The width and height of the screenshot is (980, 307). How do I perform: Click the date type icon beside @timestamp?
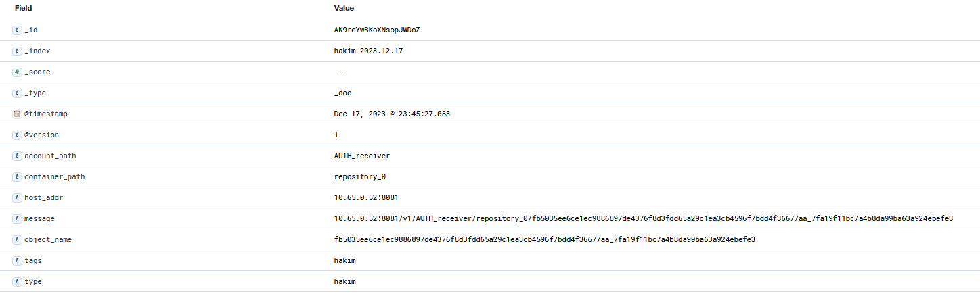pyautogui.click(x=17, y=114)
